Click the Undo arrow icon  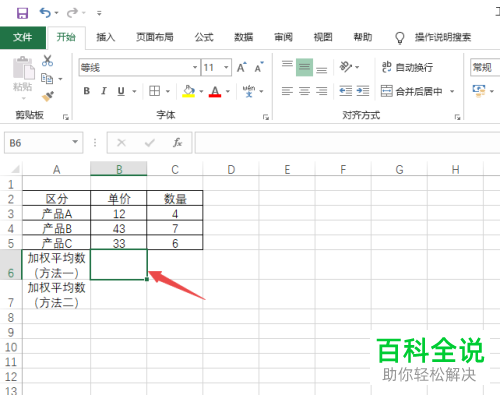coord(45,13)
